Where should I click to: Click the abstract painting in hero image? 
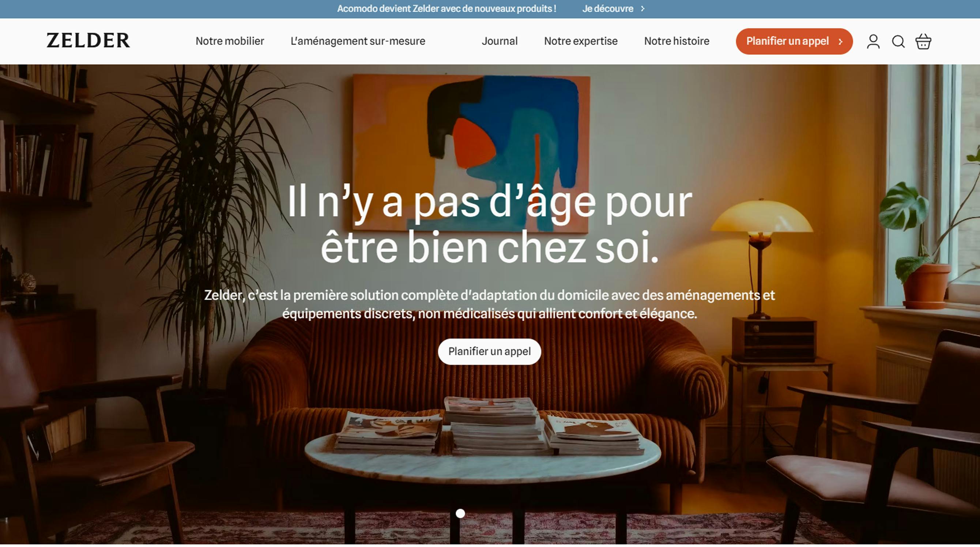click(x=471, y=152)
